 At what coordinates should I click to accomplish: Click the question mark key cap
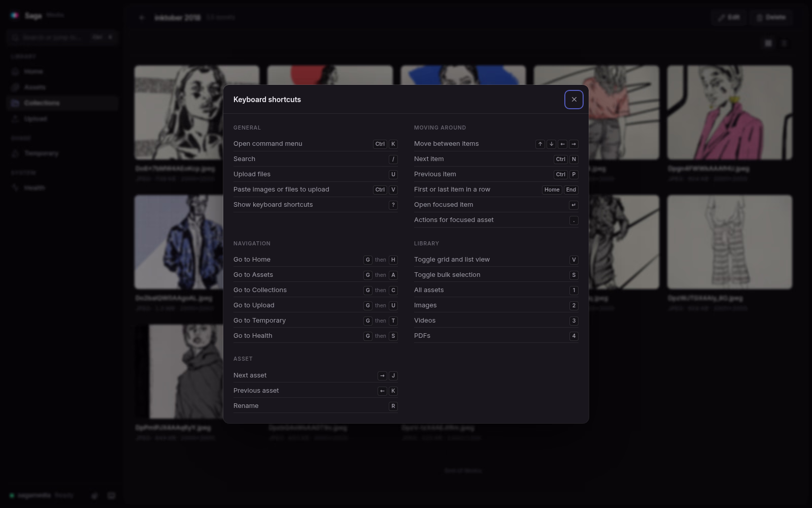point(393,205)
